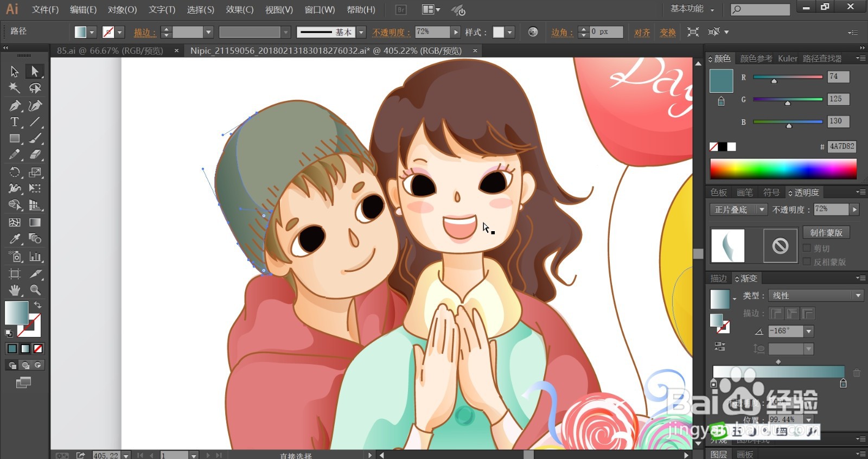Click the color spectrum bar

coord(783,169)
